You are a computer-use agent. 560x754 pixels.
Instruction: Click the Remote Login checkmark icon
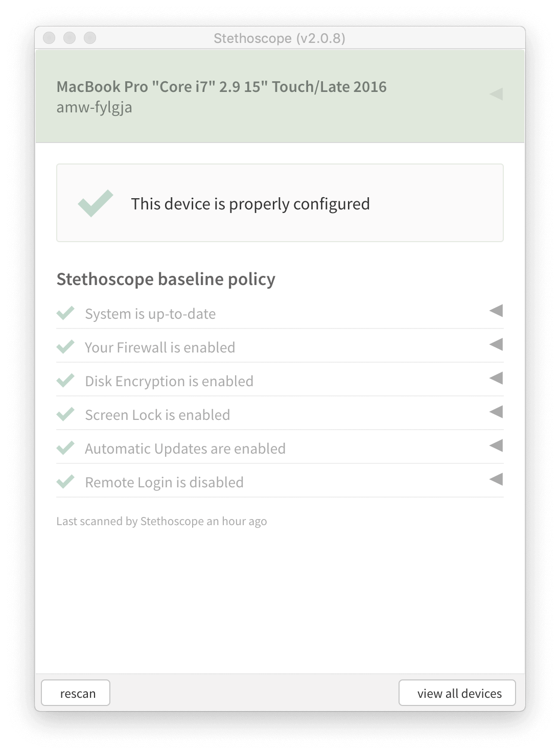pyautogui.click(x=65, y=482)
